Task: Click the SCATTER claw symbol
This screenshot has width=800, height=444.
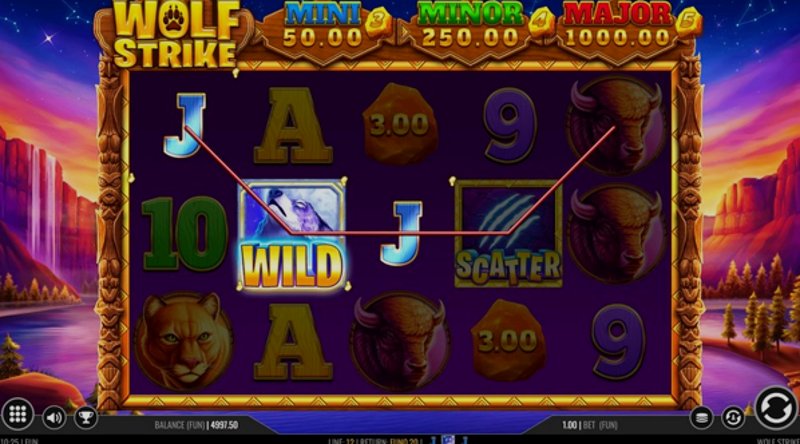Action: [x=508, y=234]
